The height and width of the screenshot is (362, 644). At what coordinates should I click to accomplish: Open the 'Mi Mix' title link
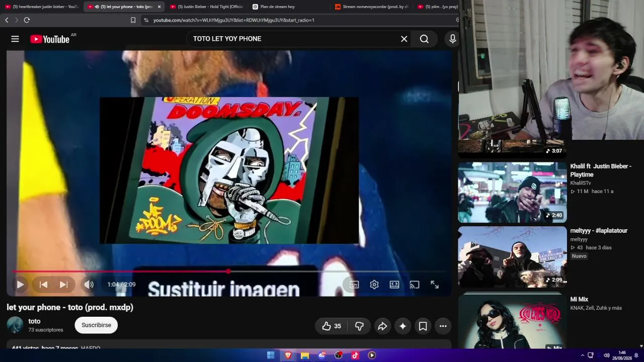(x=579, y=299)
